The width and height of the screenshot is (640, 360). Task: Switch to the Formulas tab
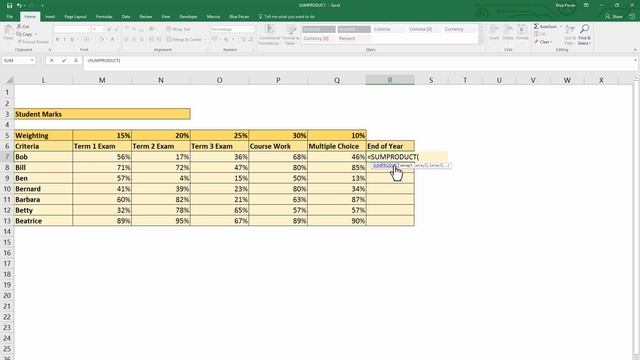tap(104, 16)
